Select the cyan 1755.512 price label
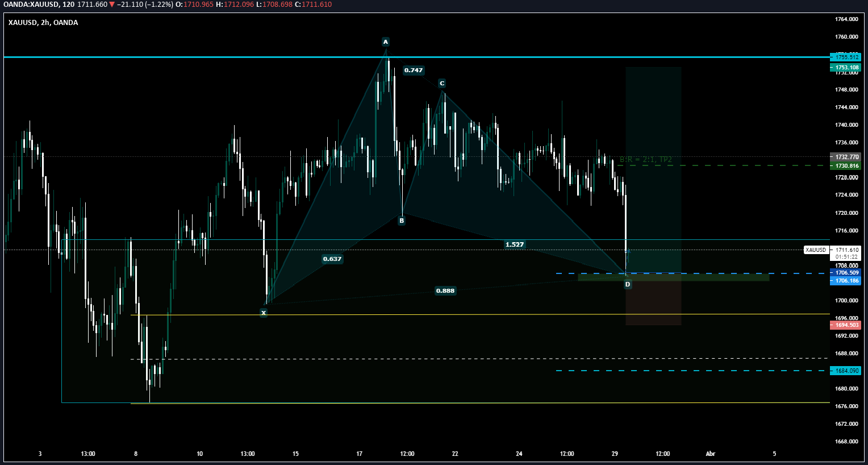The image size is (868, 465). coord(846,57)
